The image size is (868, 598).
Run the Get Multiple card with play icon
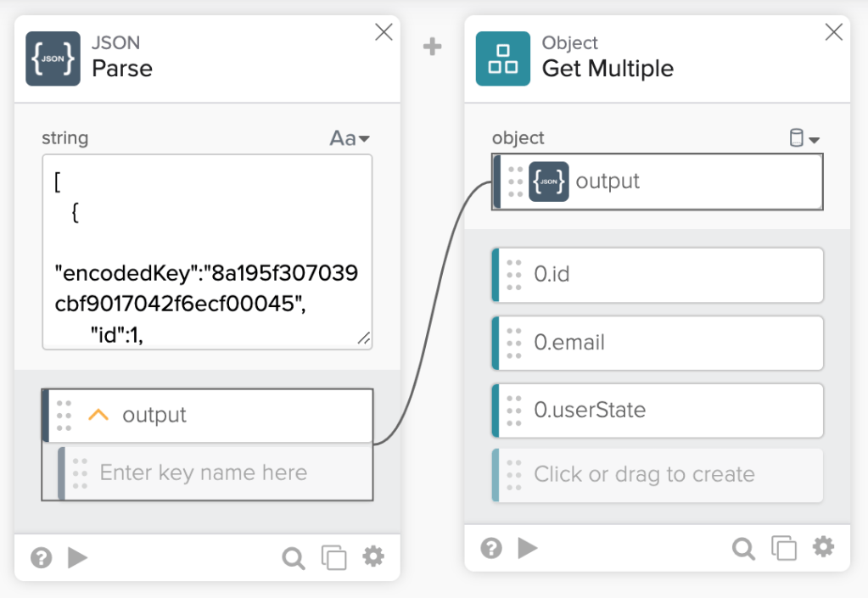[528, 548]
